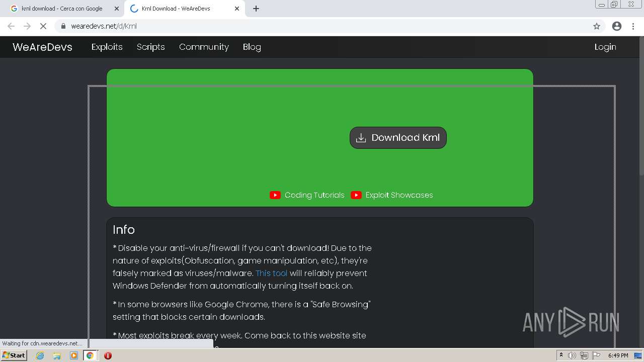Open Chrome's three-dot menu

633,26
